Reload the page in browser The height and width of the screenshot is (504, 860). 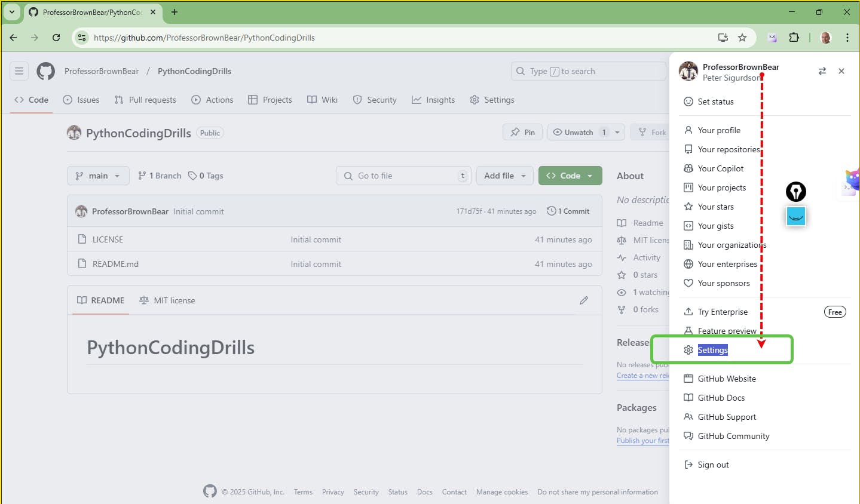(x=56, y=38)
